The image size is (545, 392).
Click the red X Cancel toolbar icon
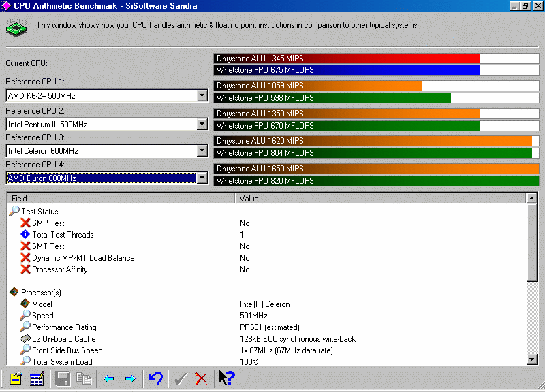click(201, 378)
